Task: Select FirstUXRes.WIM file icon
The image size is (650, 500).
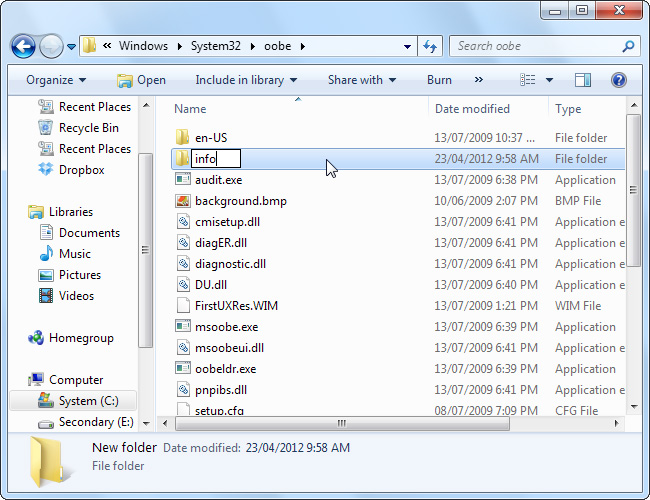Action: (183, 306)
